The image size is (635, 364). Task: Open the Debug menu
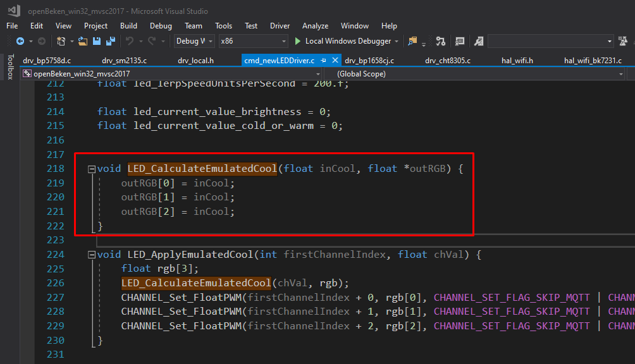coord(161,26)
